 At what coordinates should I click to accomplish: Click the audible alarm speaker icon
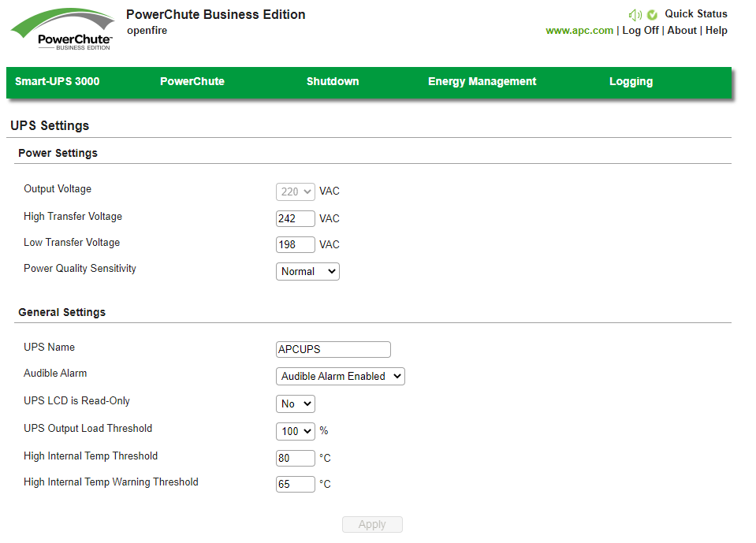[x=635, y=15]
